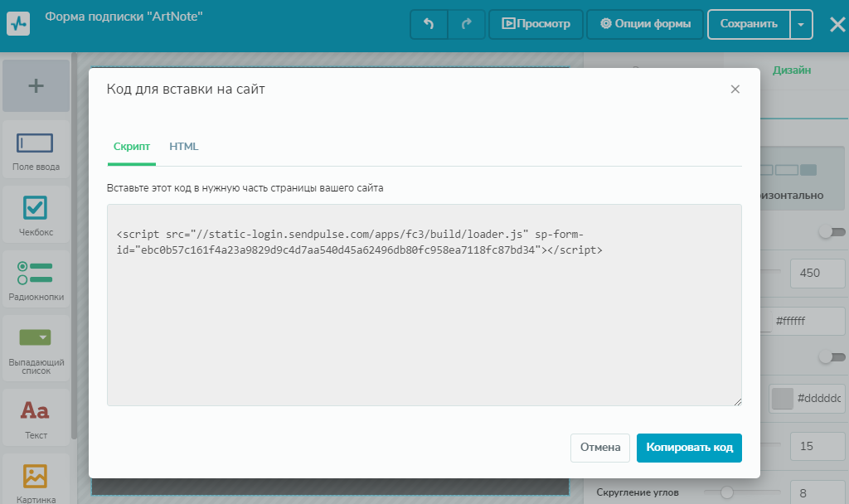The image size is (849, 504).
Task: Select the Text element icon
Action: (36, 410)
